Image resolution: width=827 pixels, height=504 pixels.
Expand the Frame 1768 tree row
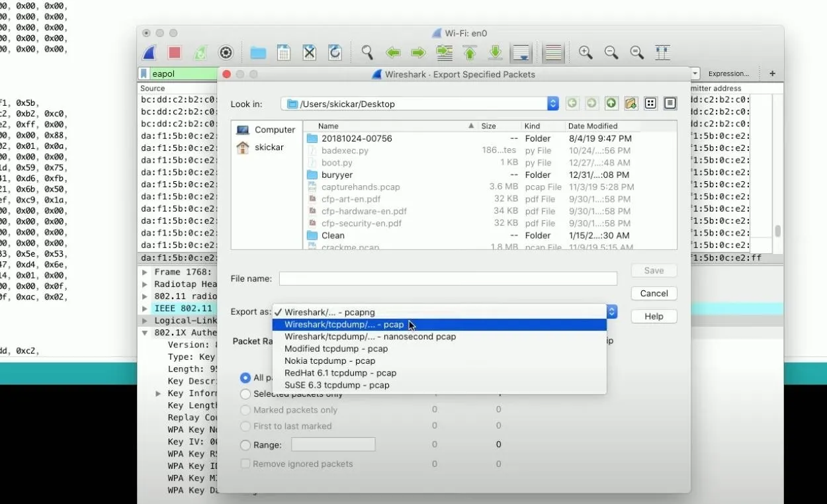[145, 272]
